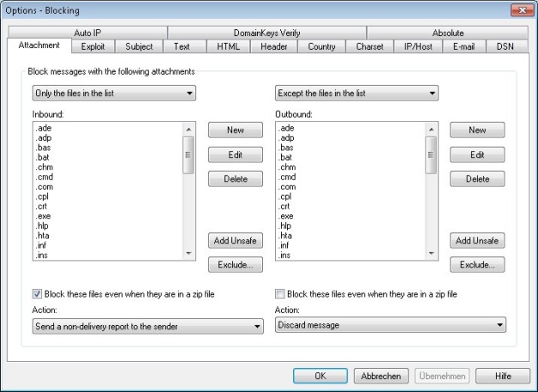538x392 pixels.
Task: Switch to the Exploit tab
Action: (x=93, y=46)
